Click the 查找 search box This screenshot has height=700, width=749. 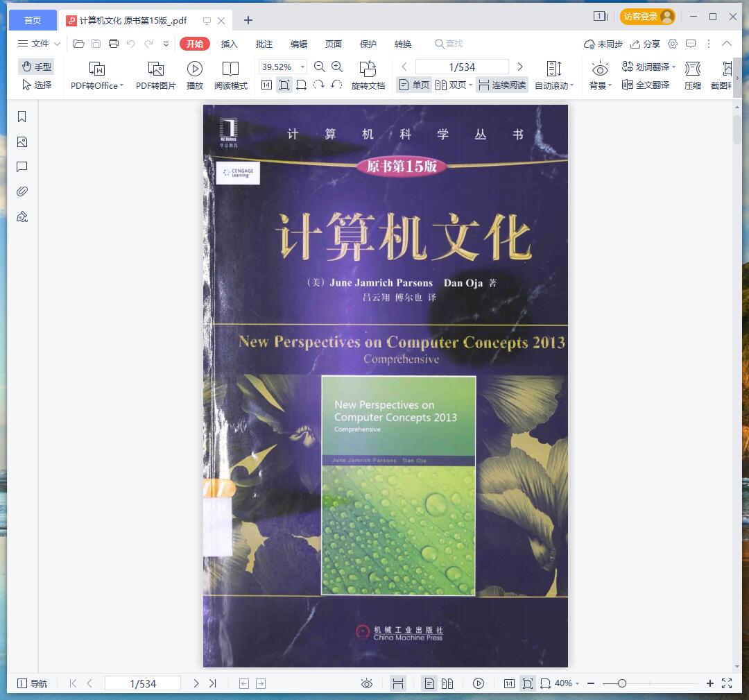point(449,44)
